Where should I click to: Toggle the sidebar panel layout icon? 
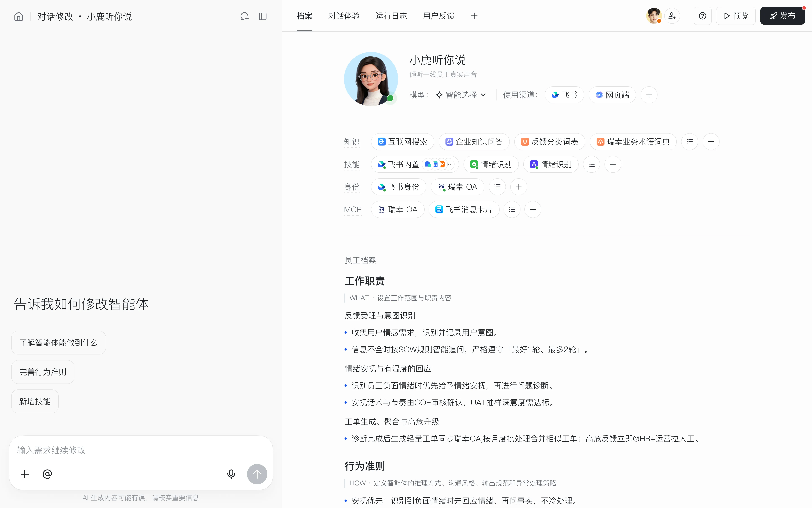tap(263, 16)
